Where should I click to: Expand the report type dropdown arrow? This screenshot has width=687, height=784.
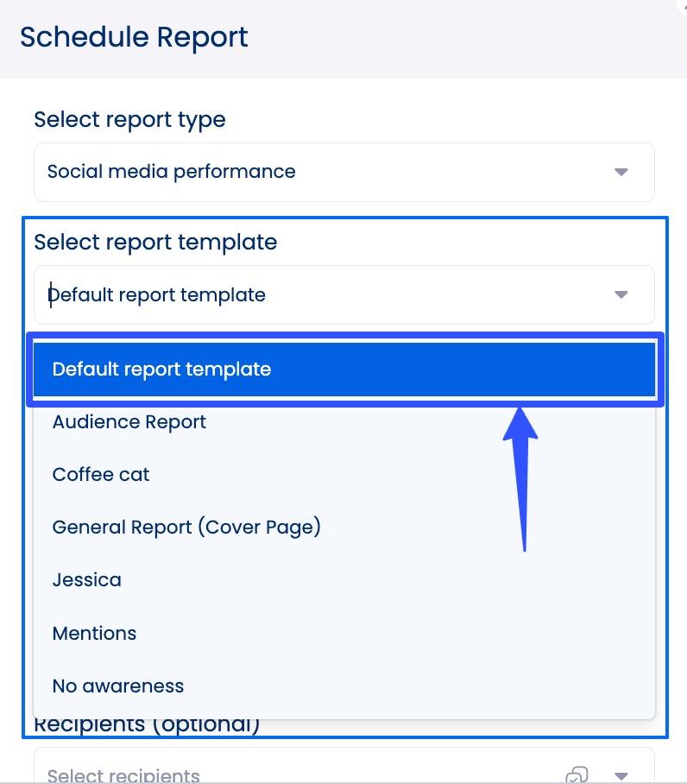621,172
